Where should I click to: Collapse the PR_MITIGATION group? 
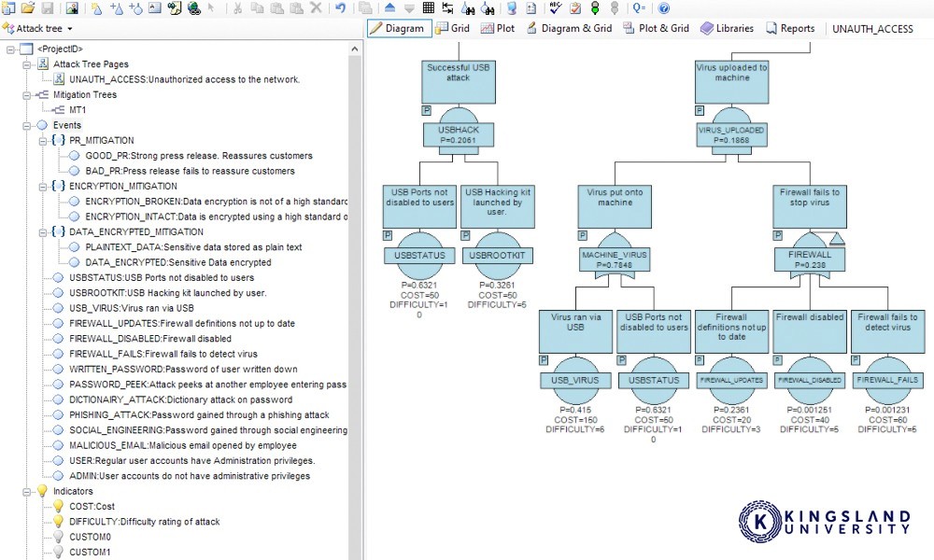[42, 141]
